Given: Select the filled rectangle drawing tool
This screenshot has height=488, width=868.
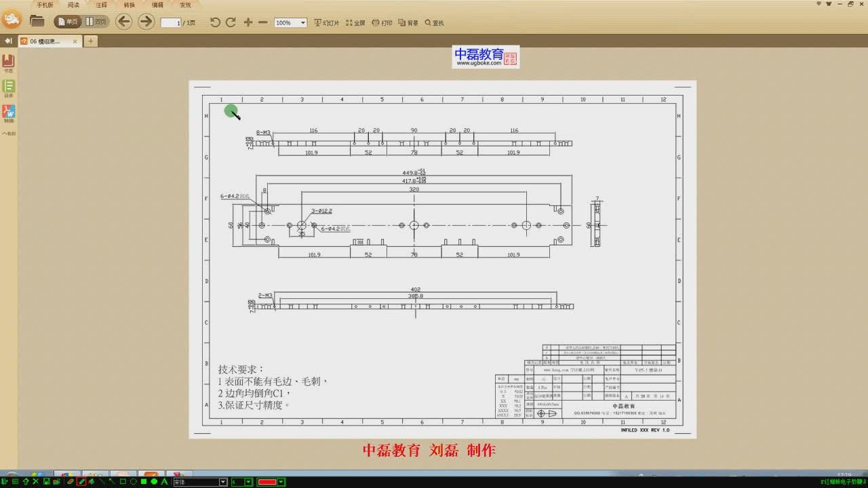Looking at the screenshot, I should click(x=144, y=482).
